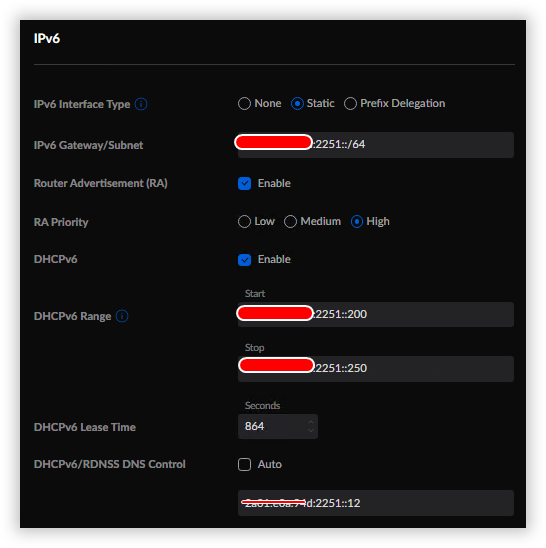Click the DHCPv6/RDNSS DNS Control label
Image resolution: width=546 pixels, height=548 pixels.
click(109, 464)
